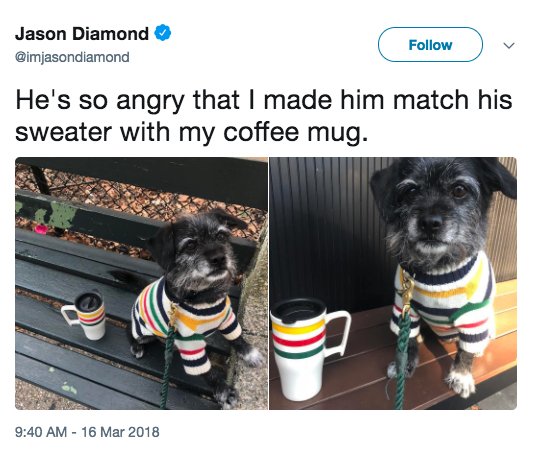Click the dog's white paw, right photo
Screen dimensions: 544x451
coord(461,383)
